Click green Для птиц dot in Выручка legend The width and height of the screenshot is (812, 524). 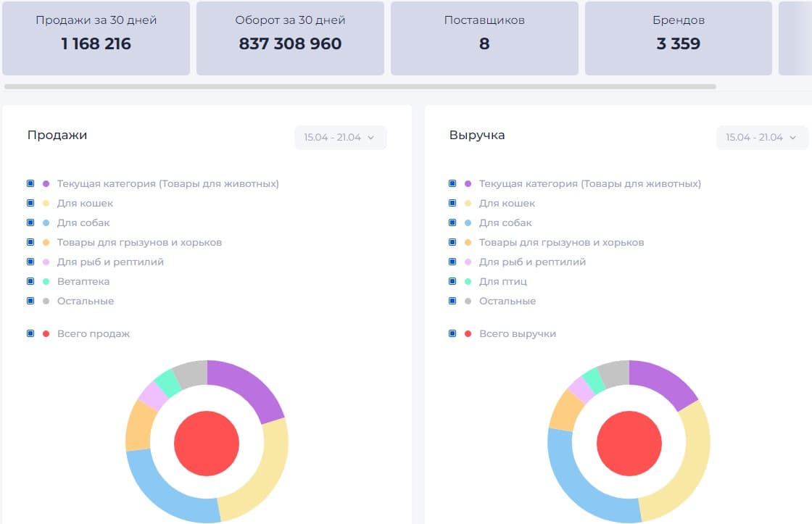[468, 282]
